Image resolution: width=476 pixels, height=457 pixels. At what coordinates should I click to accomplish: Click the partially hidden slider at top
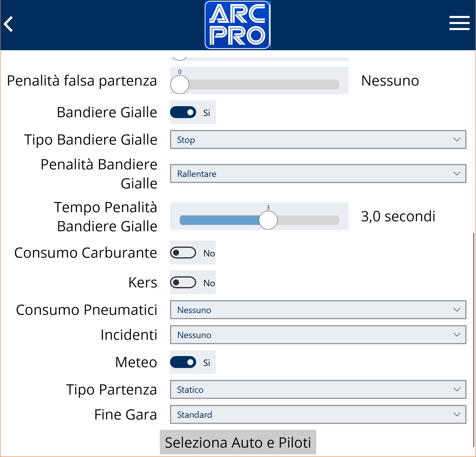click(259, 59)
